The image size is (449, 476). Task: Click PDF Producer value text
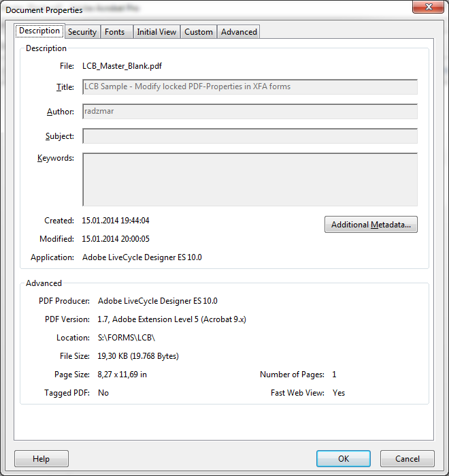coord(158,301)
